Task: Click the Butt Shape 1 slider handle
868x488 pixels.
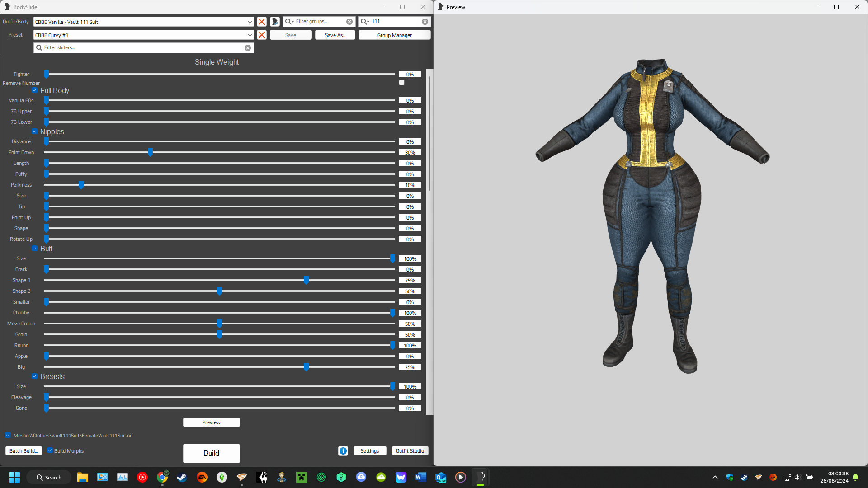Action: coord(306,280)
